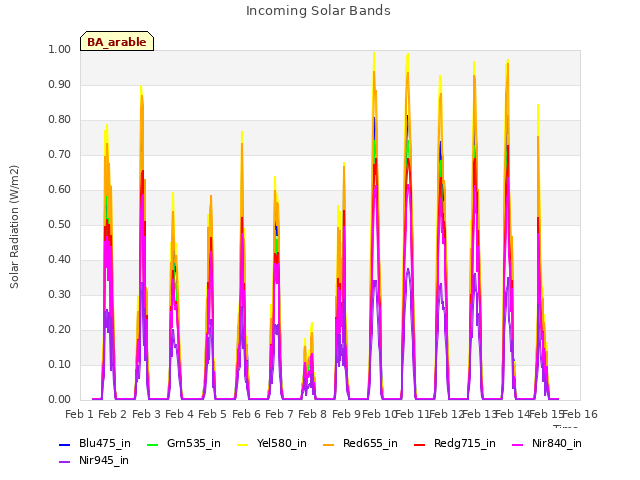Click the Yel580_in legend color marker
The width and height of the screenshot is (640, 480).
pyautogui.click(x=242, y=444)
